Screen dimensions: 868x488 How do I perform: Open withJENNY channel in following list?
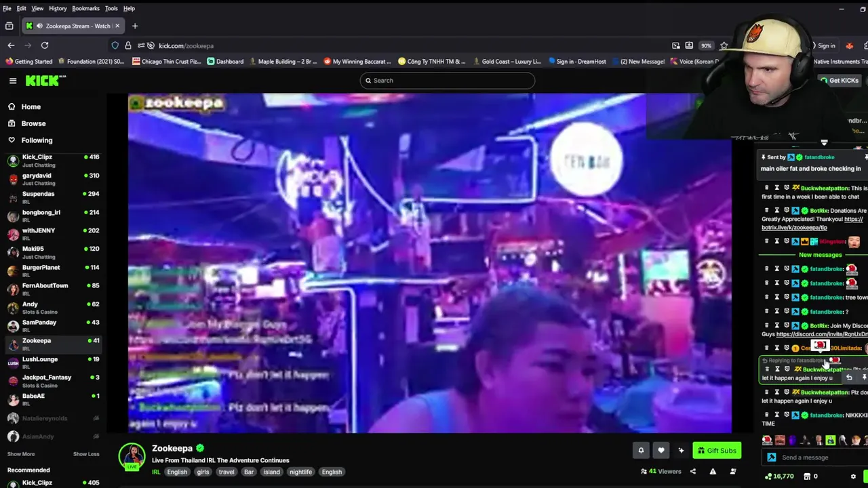(53, 234)
